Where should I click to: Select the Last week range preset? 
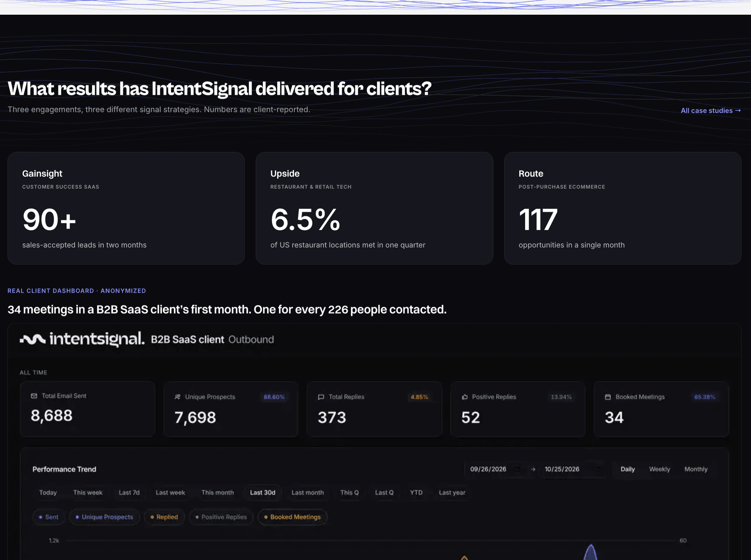pyautogui.click(x=170, y=493)
